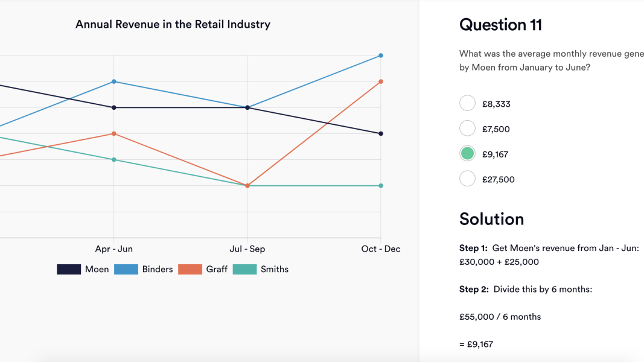Select the £27,500 answer option

click(467, 179)
